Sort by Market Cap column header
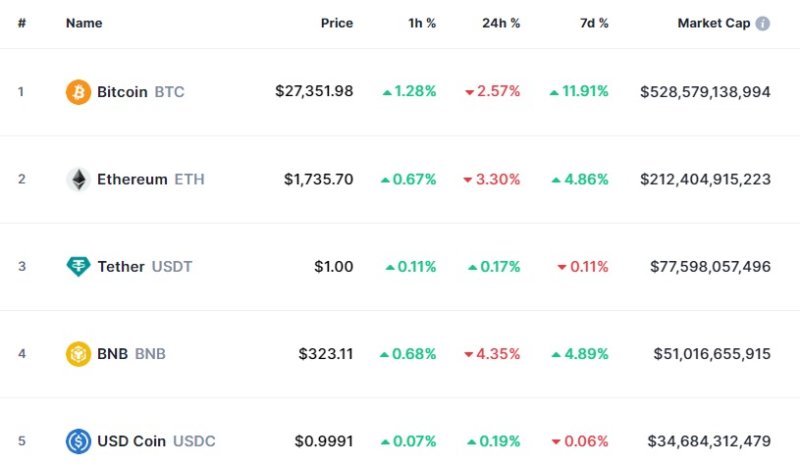 (713, 23)
